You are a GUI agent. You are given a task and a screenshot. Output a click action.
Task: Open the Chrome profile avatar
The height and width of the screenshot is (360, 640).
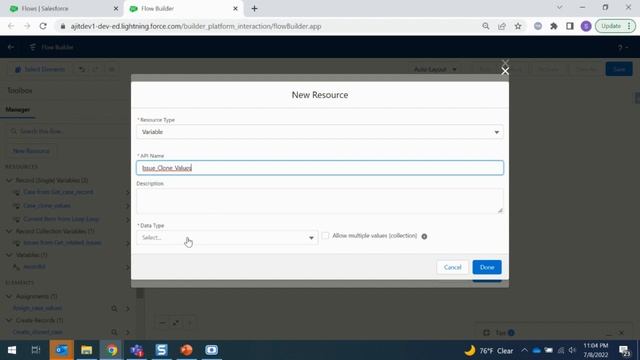click(x=586, y=26)
